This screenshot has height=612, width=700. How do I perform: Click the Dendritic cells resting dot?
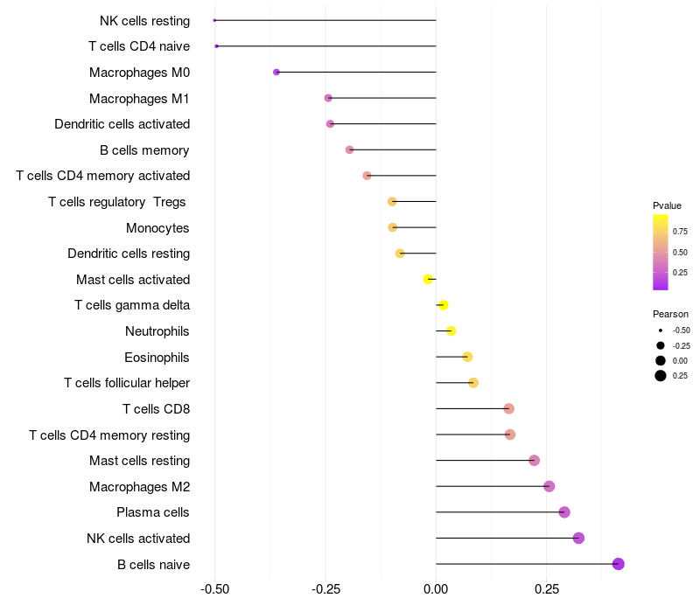(x=400, y=254)
